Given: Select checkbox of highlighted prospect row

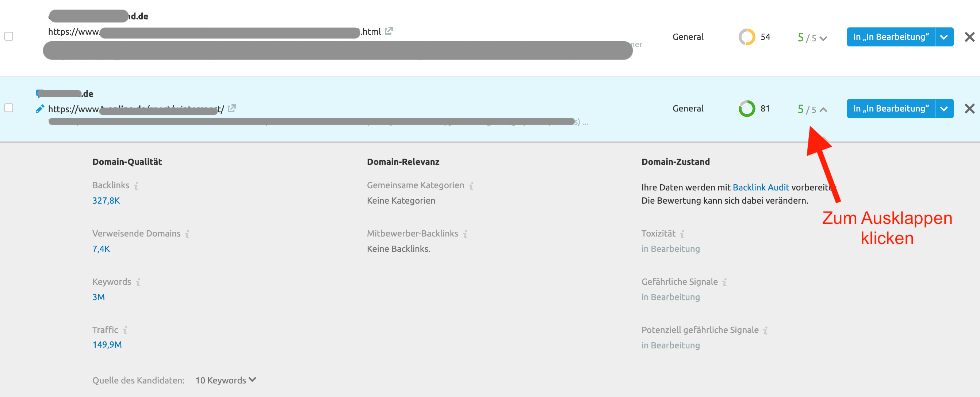Looking at the screenshot, I should click(9, 108).
